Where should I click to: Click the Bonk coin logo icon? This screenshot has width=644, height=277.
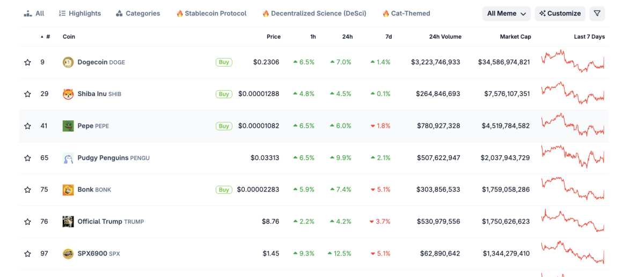coord(68,189)
